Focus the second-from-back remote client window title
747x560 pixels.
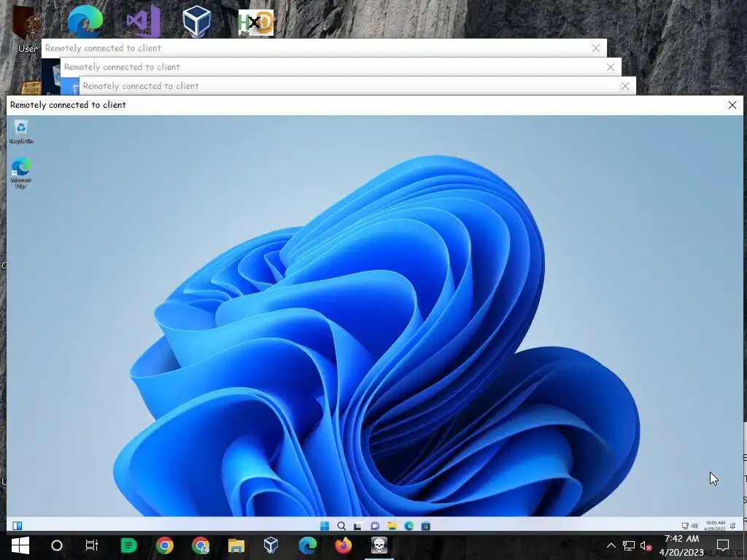click(x=122, y=67)
